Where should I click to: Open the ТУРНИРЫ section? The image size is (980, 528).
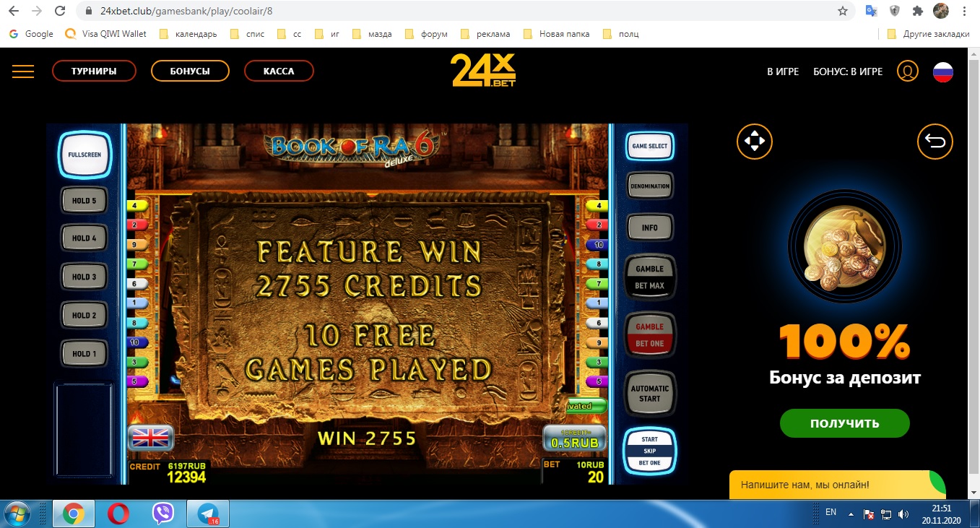[x=94, y=71]
